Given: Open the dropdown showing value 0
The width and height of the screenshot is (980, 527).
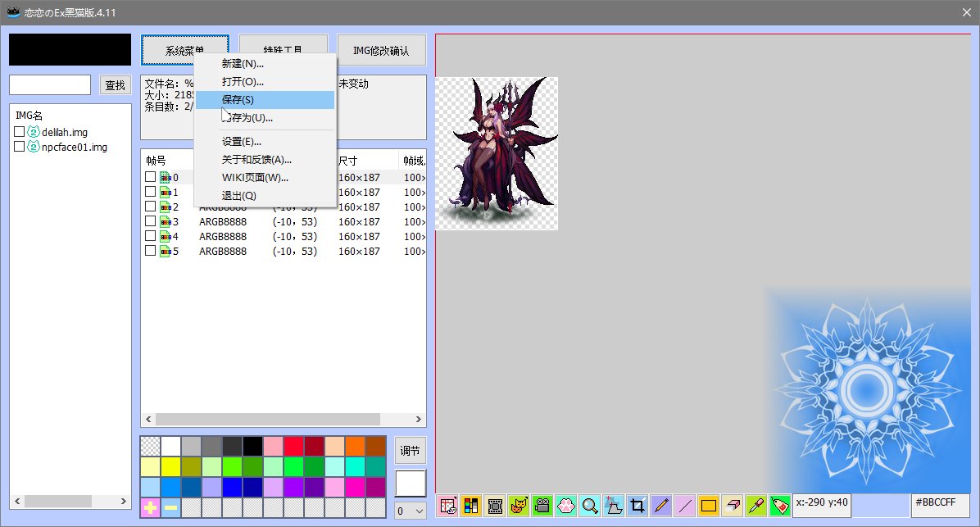Looking at the screenshot, I should click(x=411, y=511).
